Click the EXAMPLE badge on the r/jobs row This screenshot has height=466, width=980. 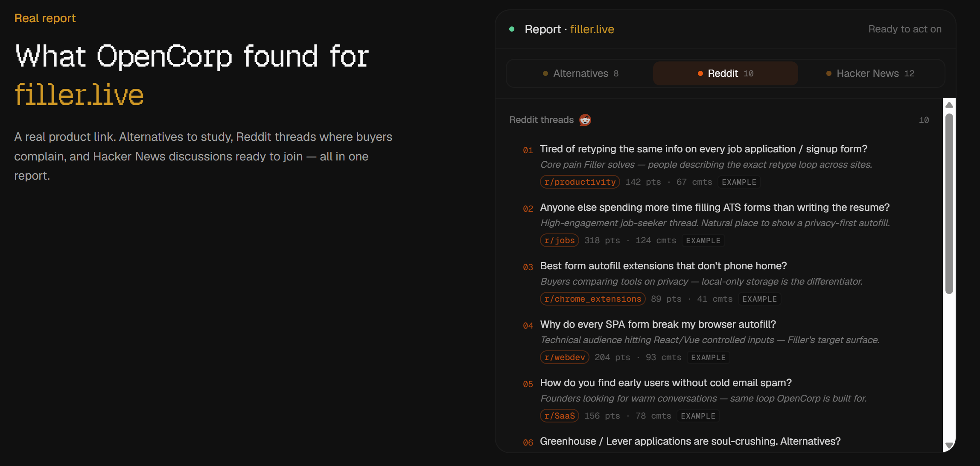(x=703, y=241)
